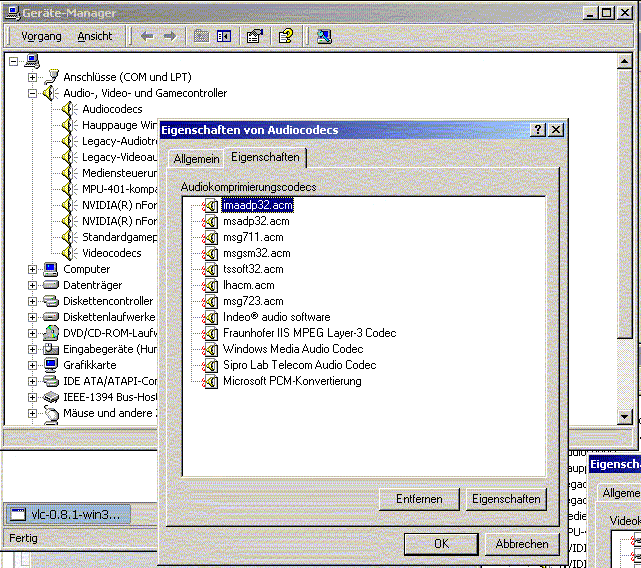Expand Anschlüsse (COM und LPT) node
641x568 pixels.
32,77
